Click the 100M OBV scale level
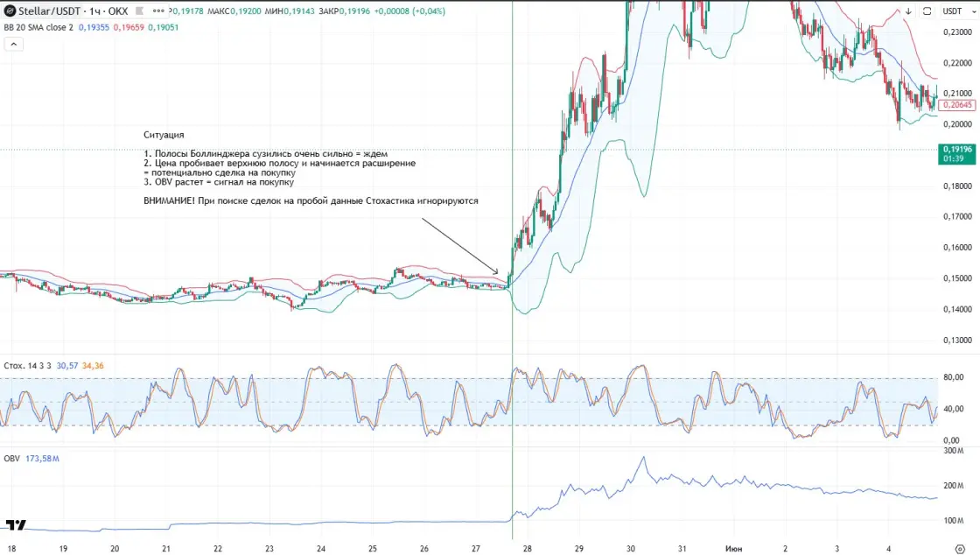980x555 pixels. 954,521
